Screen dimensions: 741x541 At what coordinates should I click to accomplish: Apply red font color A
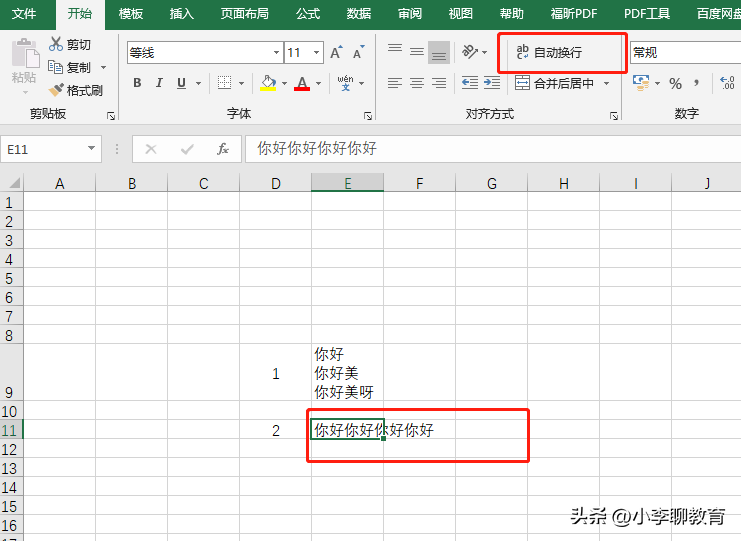tap(302, 83)
